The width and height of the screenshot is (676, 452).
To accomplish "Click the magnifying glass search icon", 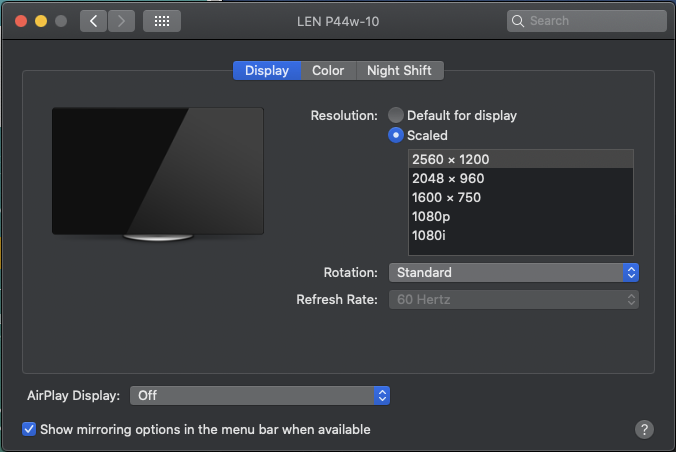I will (518, 20).
